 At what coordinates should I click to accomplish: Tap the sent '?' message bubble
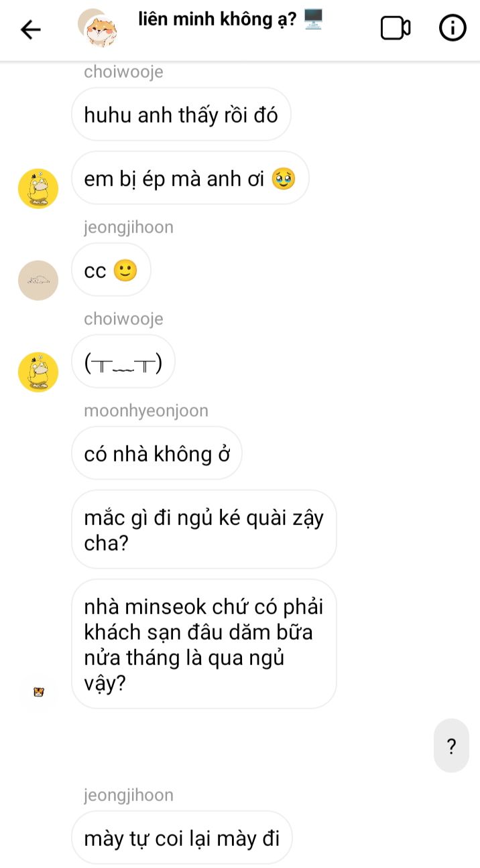[451, 746]
